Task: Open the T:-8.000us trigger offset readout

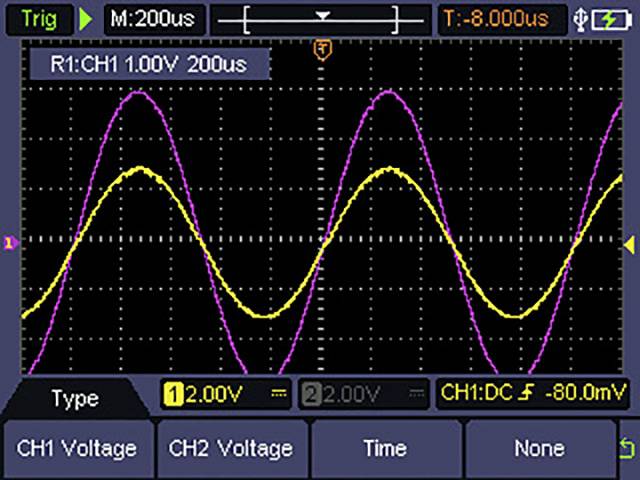Action: tap(507, 18)
